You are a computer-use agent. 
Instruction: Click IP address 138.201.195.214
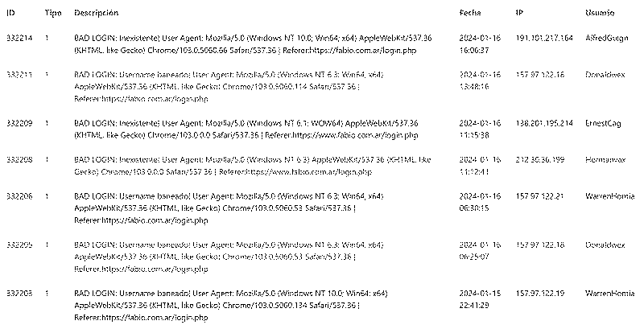pos(544,123)
